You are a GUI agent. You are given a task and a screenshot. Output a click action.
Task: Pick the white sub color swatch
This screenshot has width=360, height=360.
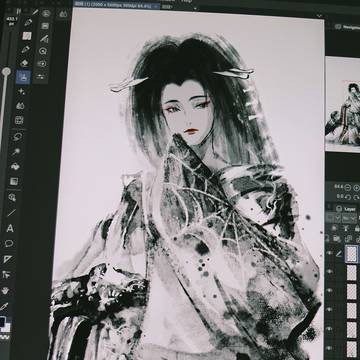pos(7,328)
